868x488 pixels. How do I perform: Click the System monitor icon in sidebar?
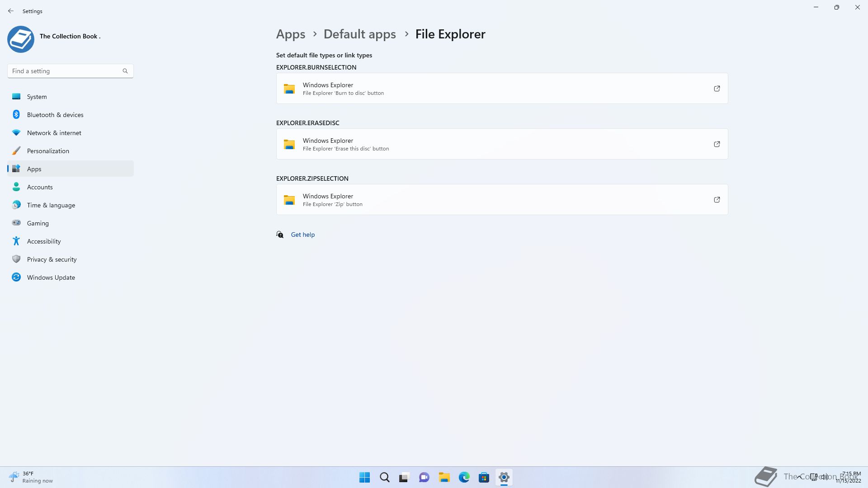(16, 96)
